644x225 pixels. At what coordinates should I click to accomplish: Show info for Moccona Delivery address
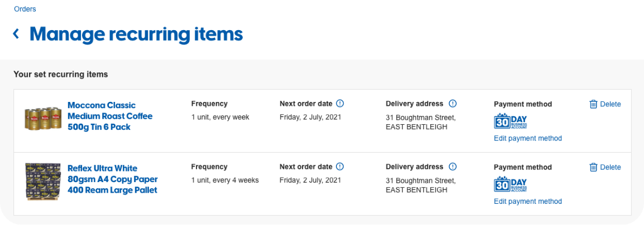pyautogui.click(x=453, y=104)
